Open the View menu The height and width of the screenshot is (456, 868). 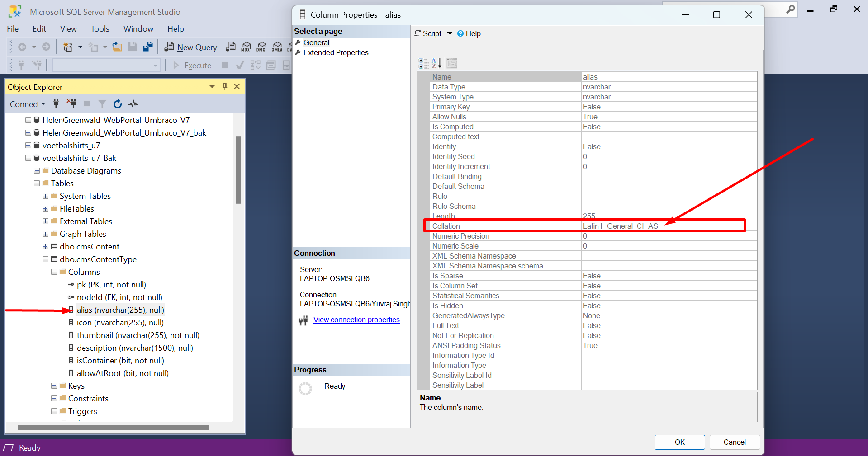tap(68, 29)
